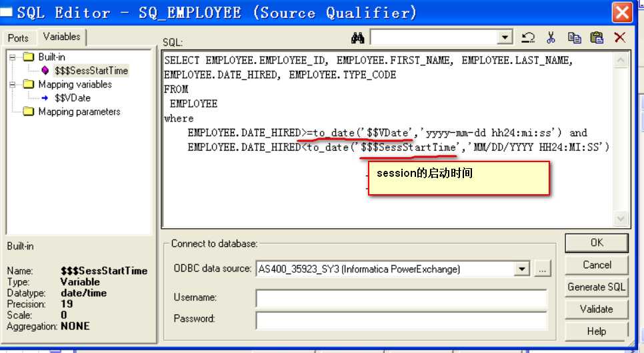
Task: Select Mapping parameters tree label
Action: tap(79, 112)
